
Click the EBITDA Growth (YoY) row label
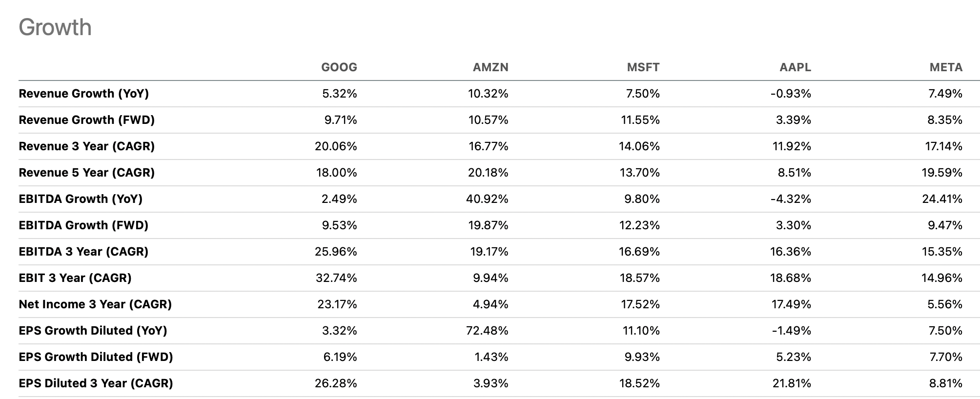point(81,199)
